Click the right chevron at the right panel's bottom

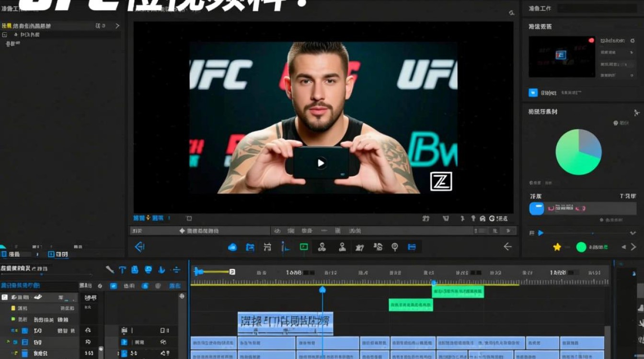pos(633,247)
